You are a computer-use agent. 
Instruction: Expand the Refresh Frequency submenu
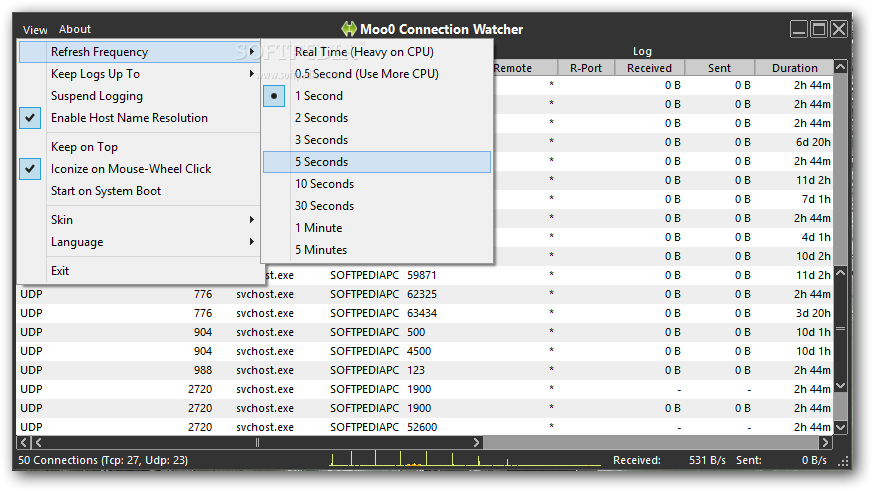[139, 52]
